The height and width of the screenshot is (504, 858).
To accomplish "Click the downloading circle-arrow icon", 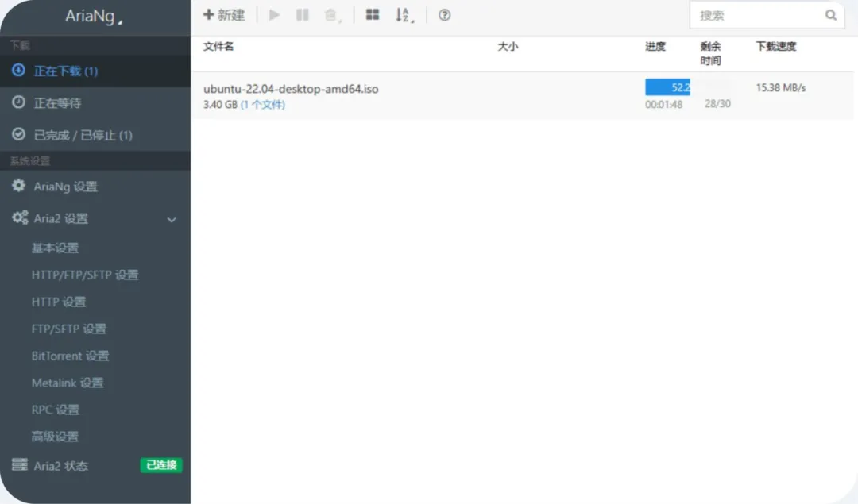I will 18,70.
